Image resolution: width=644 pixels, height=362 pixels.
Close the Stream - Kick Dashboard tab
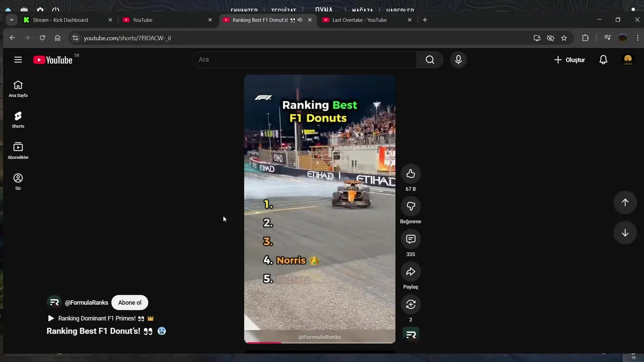click(x=110, y=20)
